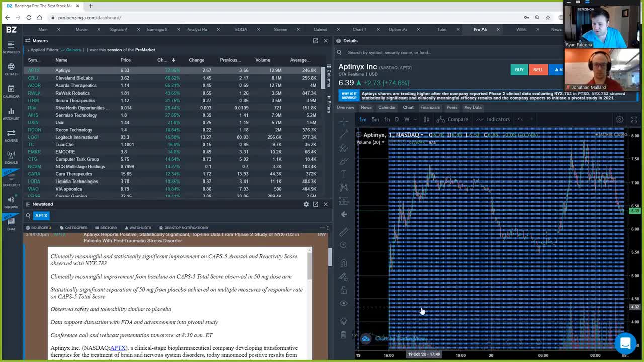Toggle Desktop Notifications in Newsfeed
The image size is (644, 362).
tap(183, 228)
